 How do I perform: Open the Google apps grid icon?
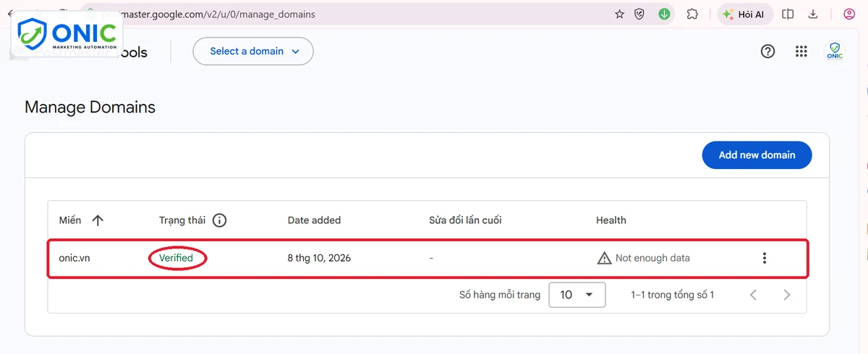801,51
